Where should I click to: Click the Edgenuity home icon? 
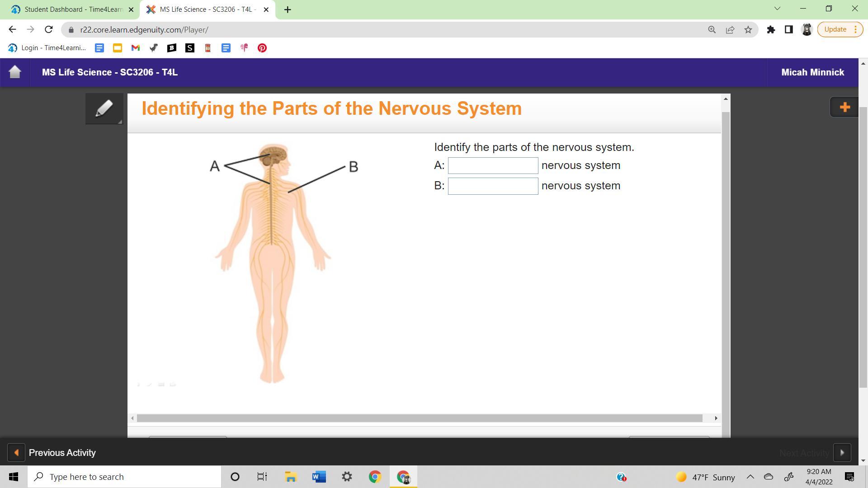tap(15, 72)
